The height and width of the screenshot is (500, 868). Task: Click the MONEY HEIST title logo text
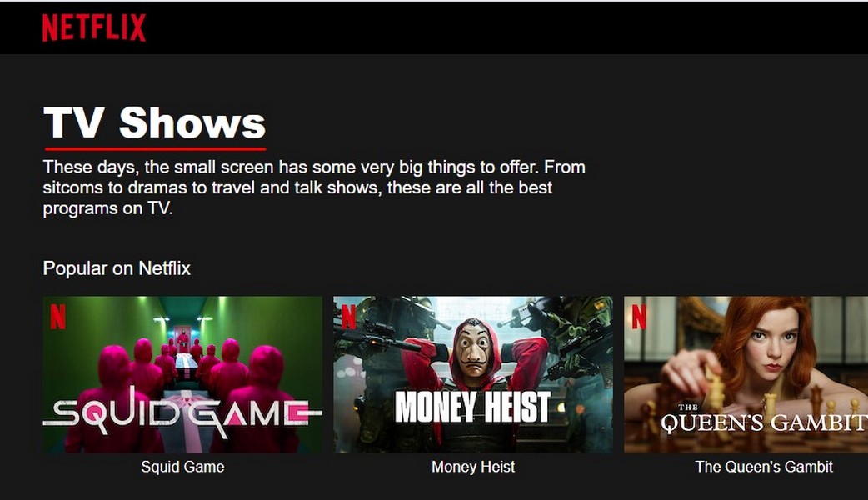(x=473, y=407)
